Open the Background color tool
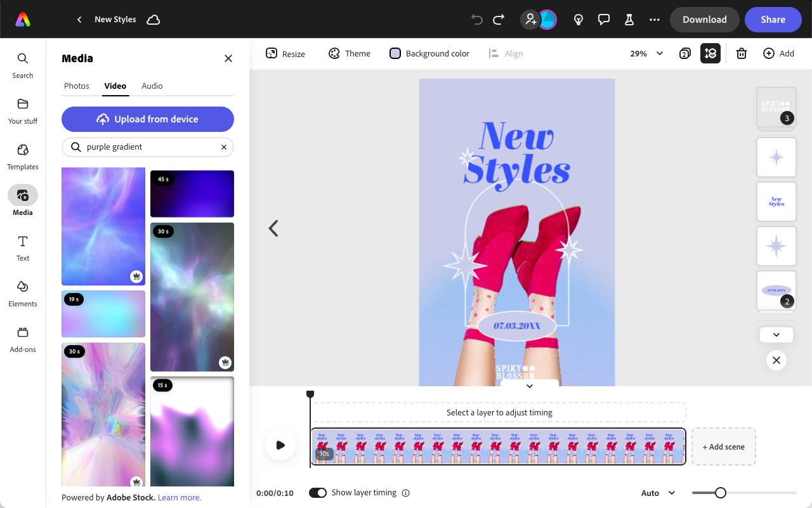The height and width of the screenshot is (508, 812). coord(429,53)
